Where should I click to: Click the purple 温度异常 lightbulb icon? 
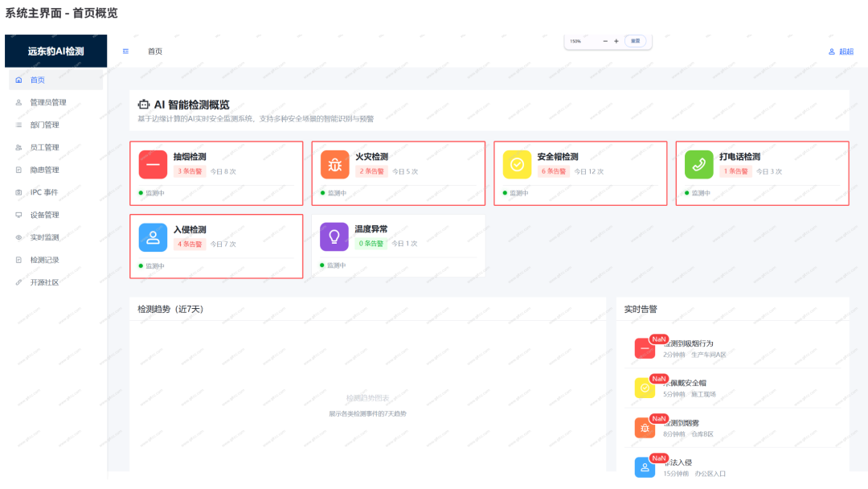(334, 237)
